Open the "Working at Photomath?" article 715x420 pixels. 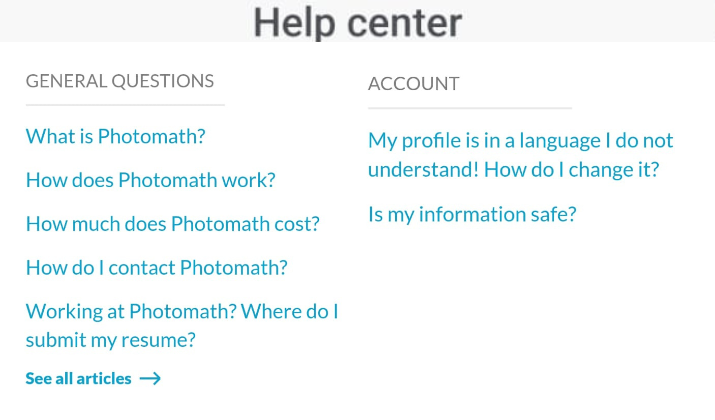181,312
